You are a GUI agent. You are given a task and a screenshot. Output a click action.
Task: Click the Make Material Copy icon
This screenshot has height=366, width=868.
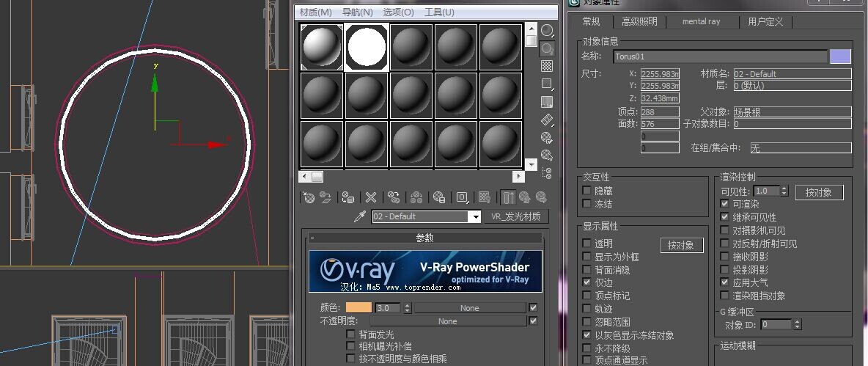coord(394,197)
